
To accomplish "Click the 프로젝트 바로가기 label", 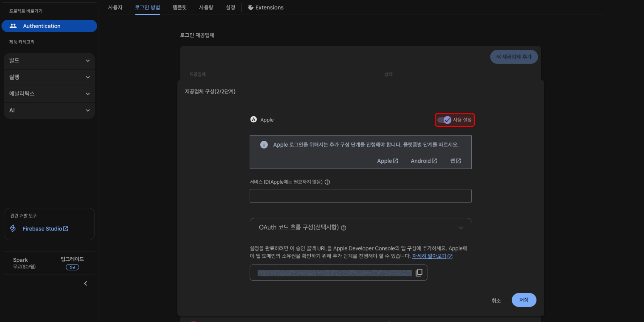I will (x=26, y=11).
